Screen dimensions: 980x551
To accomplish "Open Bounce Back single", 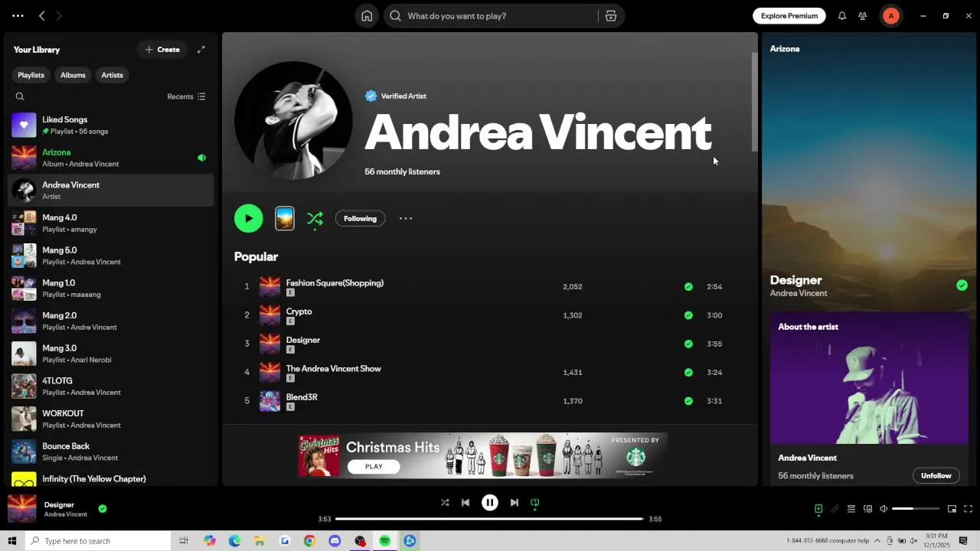I will point(111,452).
